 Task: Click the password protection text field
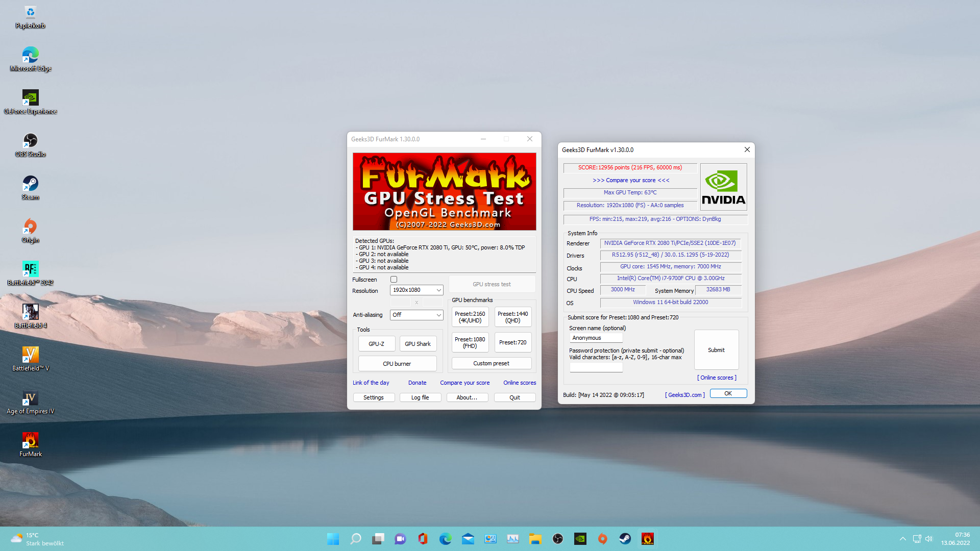coord(596,367)
